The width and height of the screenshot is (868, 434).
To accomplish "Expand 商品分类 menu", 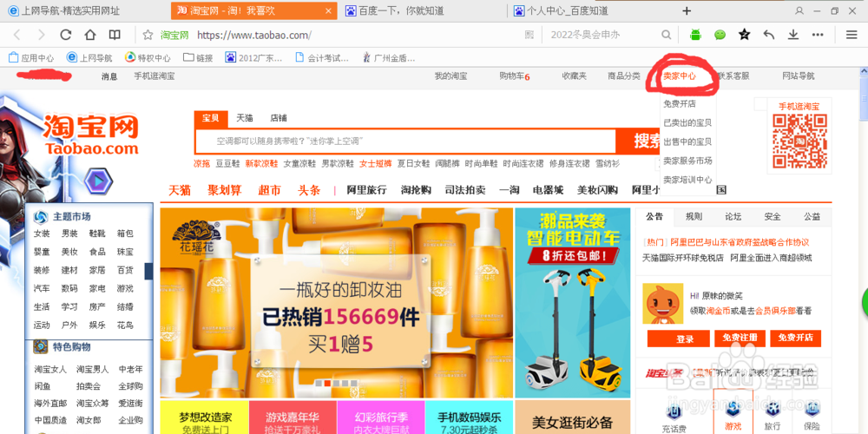I will click(x=624, y=76).
